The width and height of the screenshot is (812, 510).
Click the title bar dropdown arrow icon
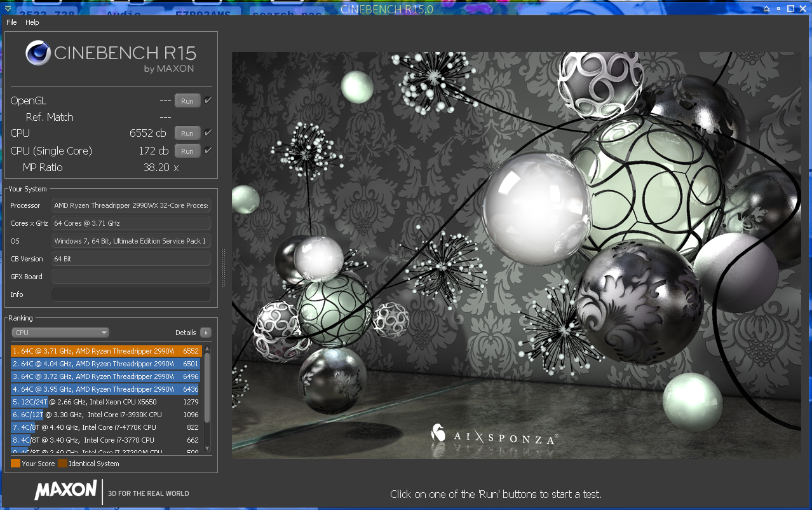tap(8, 8)
